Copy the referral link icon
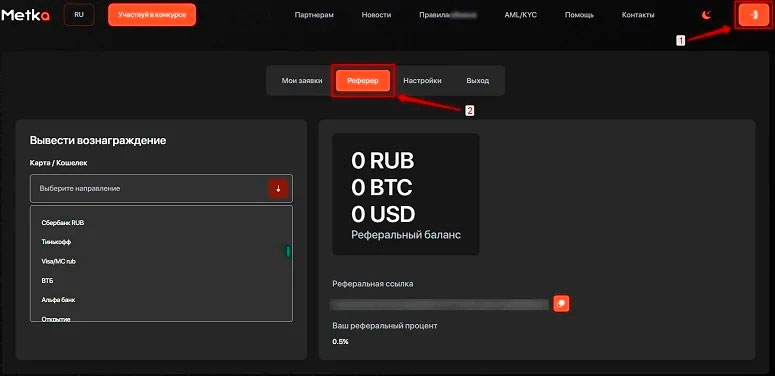 (561, 303)
